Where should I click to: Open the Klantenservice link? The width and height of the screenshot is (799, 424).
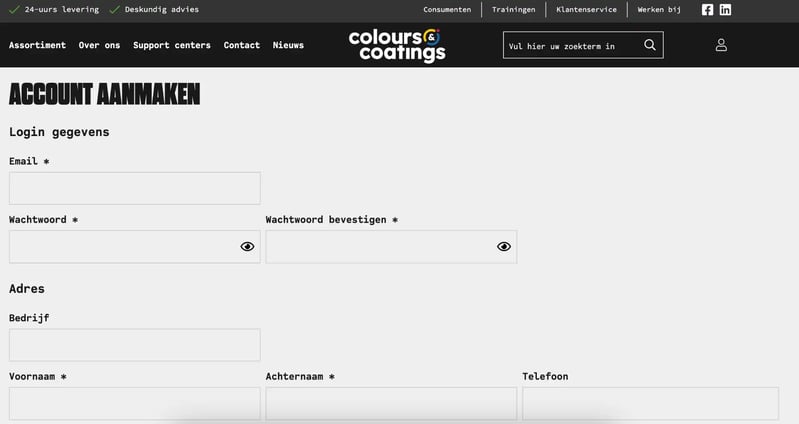[x=587, y=10]
